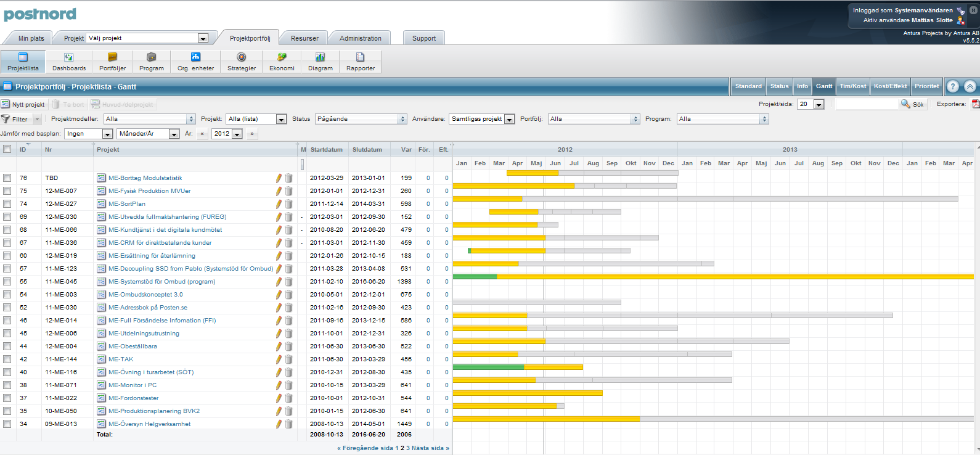
Task: Go to next year arrow »
Action: tap(251, 134)
